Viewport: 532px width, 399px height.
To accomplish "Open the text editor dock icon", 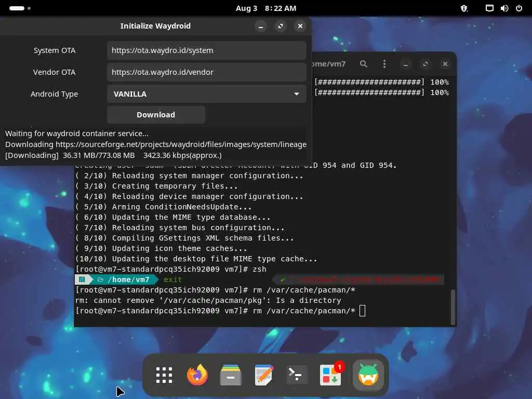I will 264,375.
